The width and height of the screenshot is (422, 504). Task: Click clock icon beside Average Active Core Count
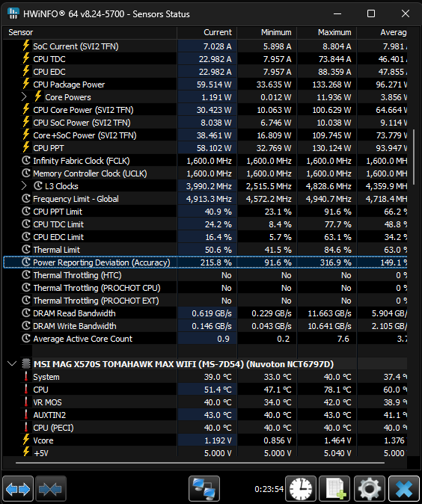click(26, 339)
